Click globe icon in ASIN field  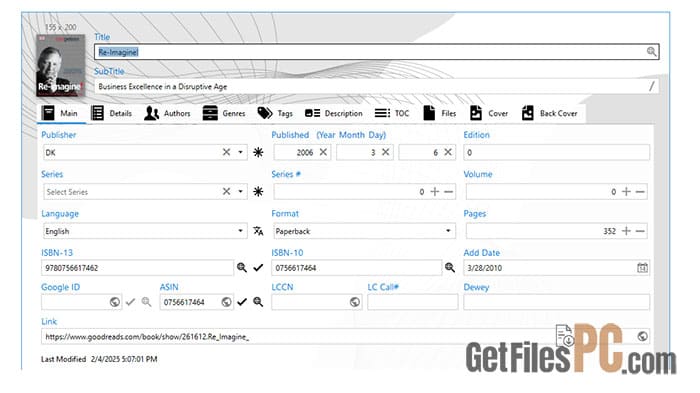coord(226,302)
